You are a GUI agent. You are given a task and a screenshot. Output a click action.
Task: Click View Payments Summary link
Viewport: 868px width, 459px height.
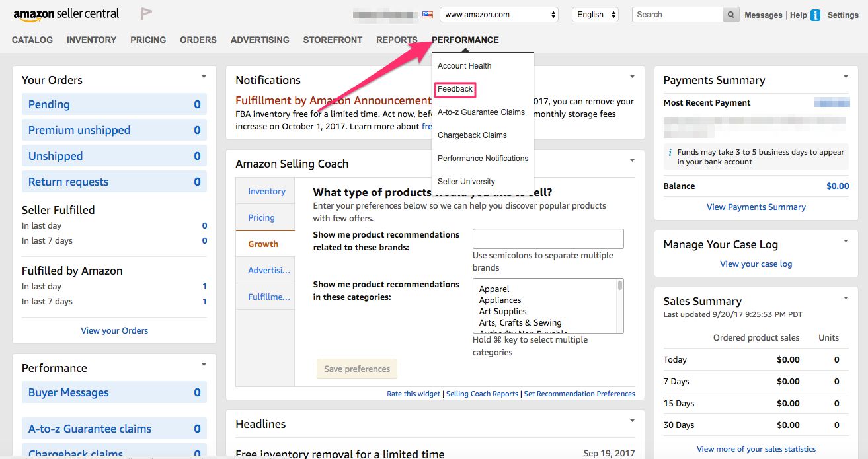point(756,207)
